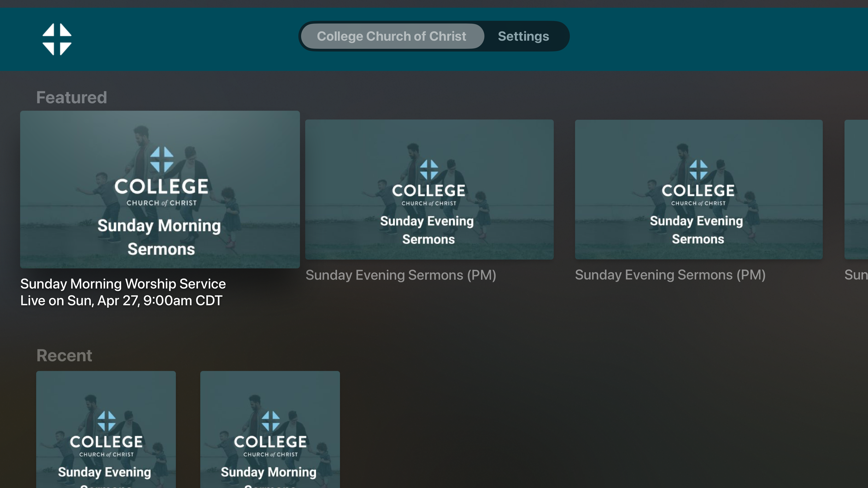Select the College Church of Christ tab

click(x=392, y=36)
